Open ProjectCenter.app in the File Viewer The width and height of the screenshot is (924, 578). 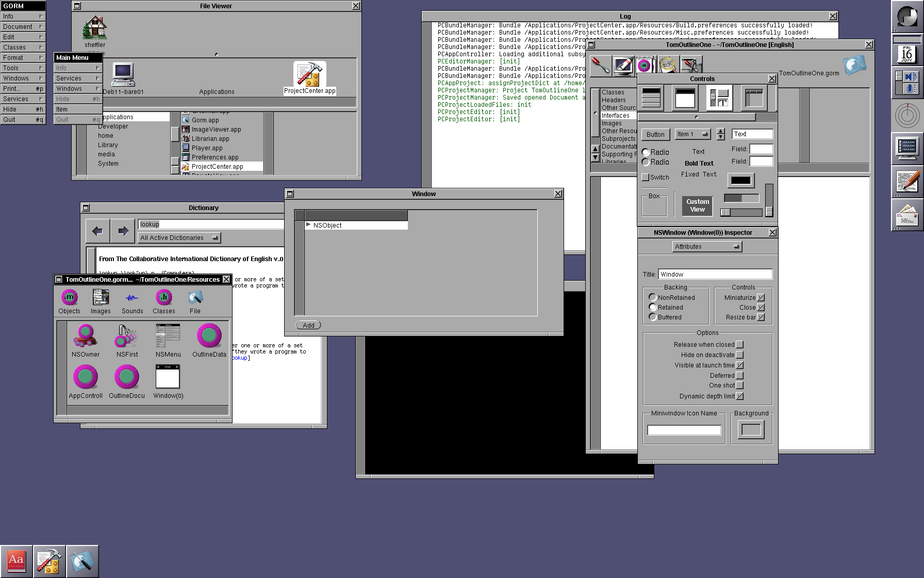pos(309,76)
